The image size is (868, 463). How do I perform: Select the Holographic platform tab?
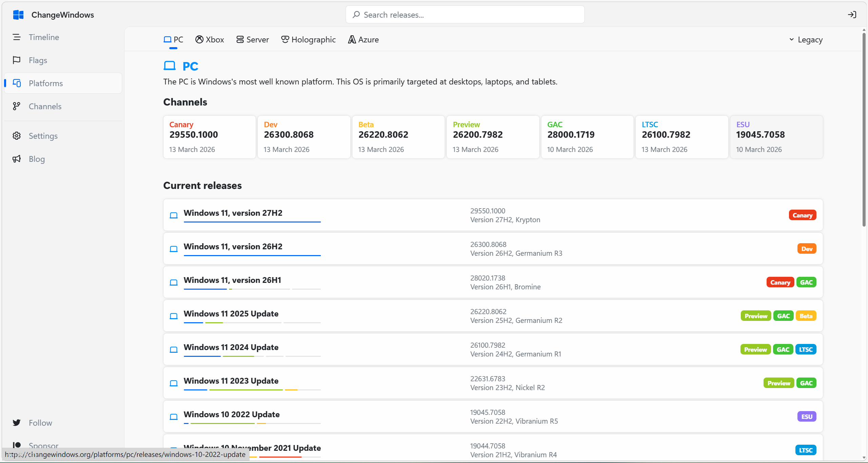tap(308, 40)
